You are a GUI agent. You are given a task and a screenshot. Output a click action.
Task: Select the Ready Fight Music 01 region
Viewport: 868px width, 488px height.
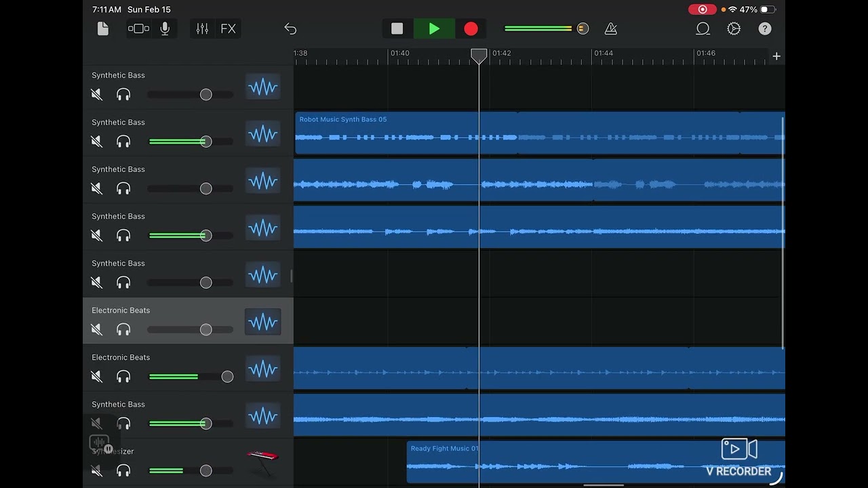[x=596, y=462]
